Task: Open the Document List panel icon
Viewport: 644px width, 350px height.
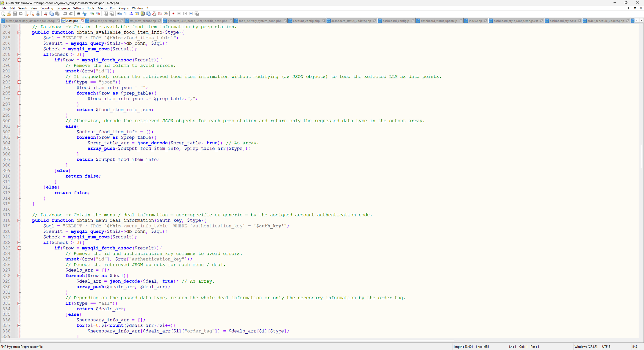Action: [148, 14]
